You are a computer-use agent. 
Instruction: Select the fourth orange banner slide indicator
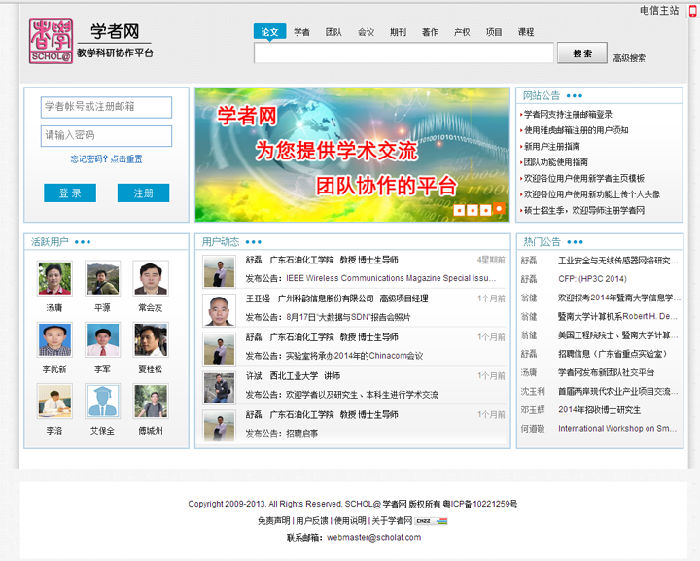click(x=500, y=208)
